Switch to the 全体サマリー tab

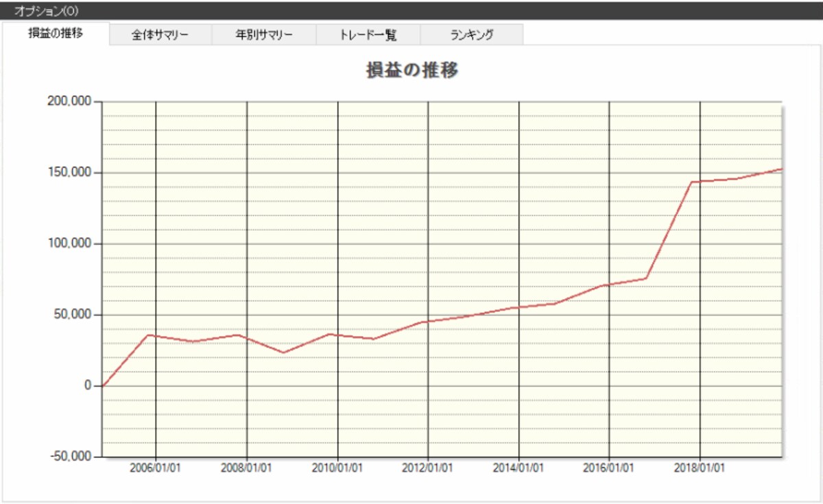(x=160, y=35)
